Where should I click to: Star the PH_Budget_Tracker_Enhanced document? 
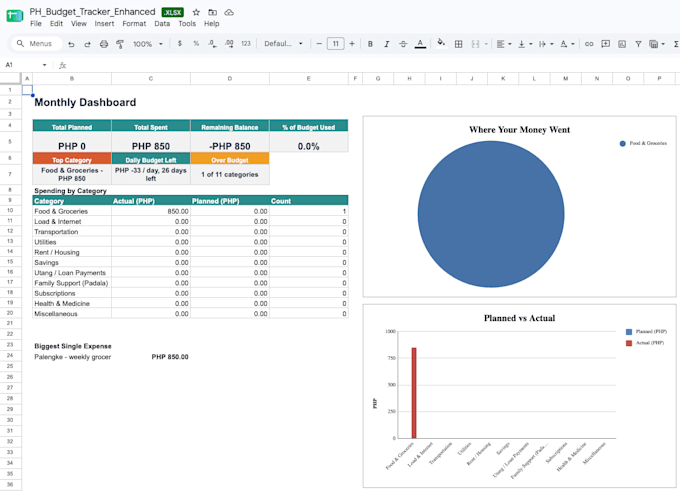click(x=196, y=12)
